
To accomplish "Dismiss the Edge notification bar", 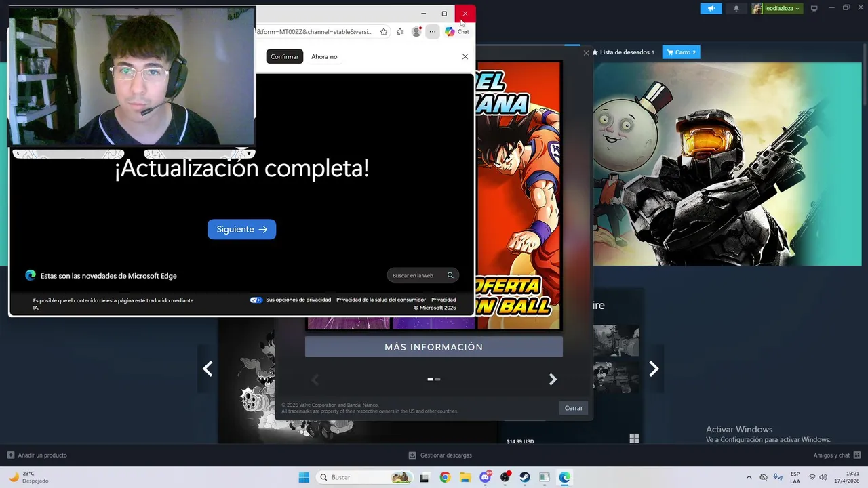I will [465, 56].
